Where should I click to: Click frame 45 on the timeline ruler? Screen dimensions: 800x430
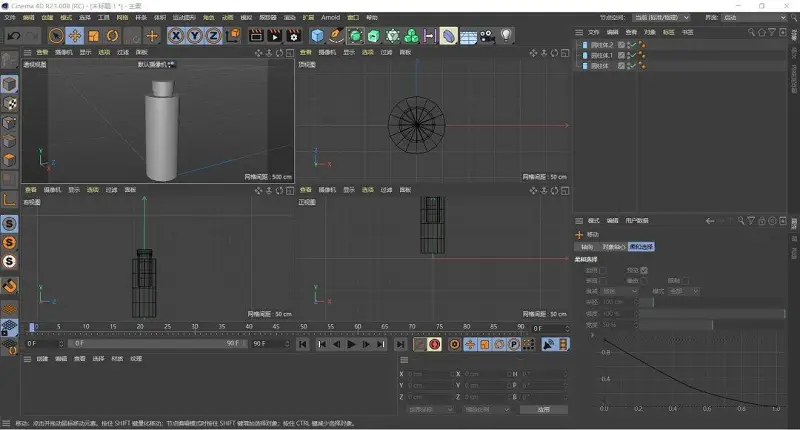click(276, 326)
